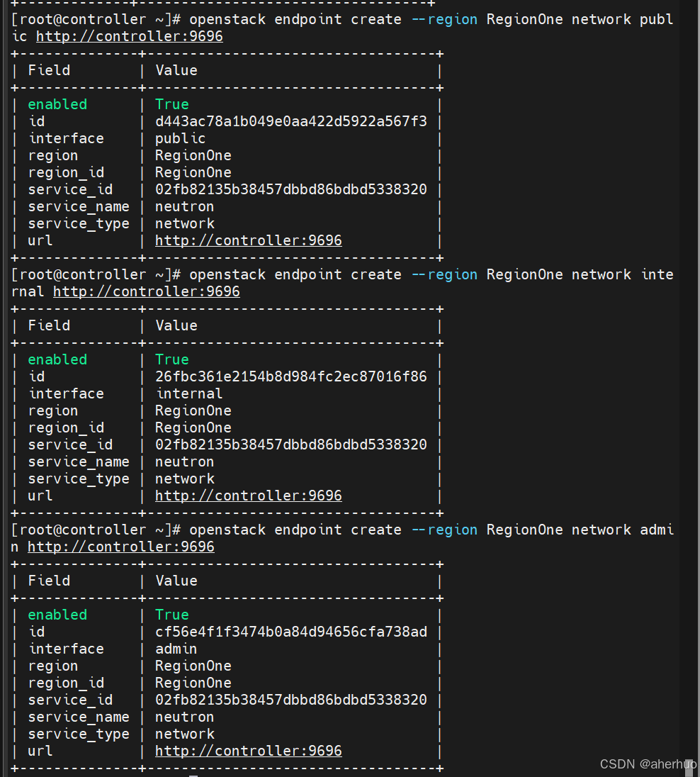
Task: Click the --region flag in the first command
Action: pyautogui.click(x=444, y=20)
